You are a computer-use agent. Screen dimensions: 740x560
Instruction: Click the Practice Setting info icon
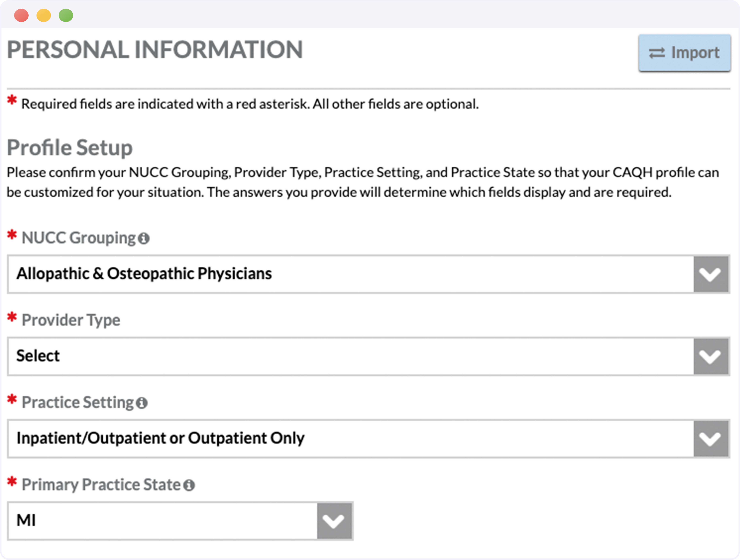coord(142,403)
